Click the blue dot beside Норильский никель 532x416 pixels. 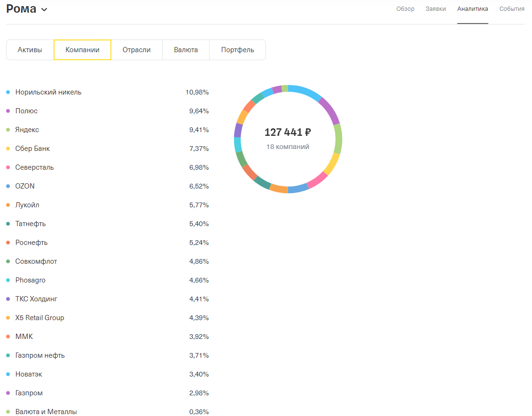[x=8, y=92]
